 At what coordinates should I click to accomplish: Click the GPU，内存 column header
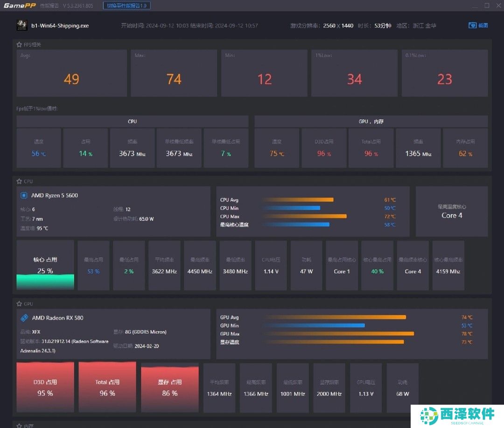tap(371, 121)
